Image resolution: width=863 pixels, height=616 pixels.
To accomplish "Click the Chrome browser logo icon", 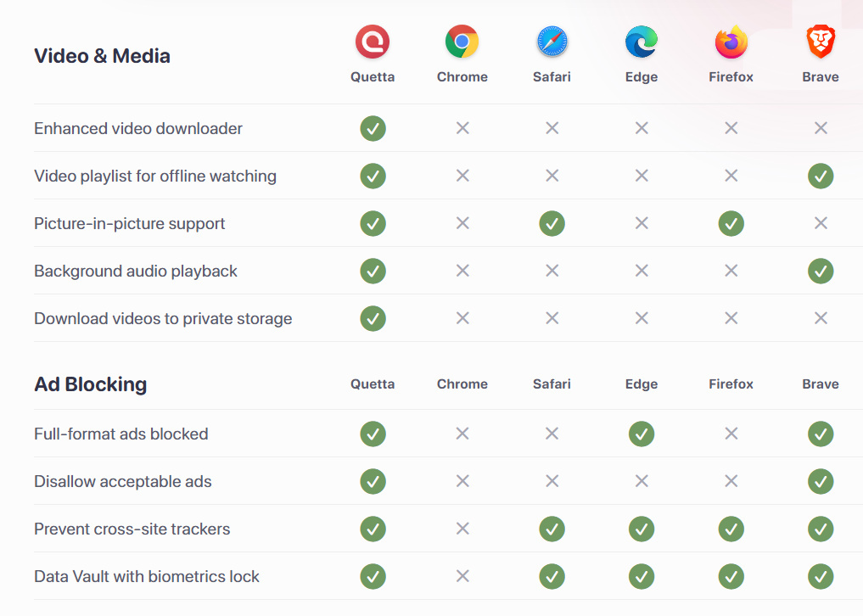I will click(462, 41).
